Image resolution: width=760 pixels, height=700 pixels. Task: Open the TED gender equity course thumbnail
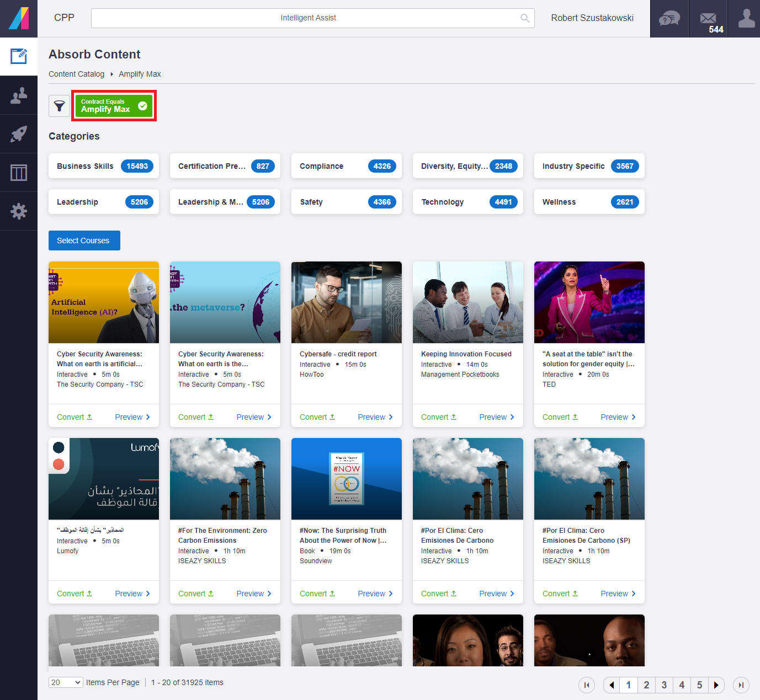pyautogui.click(x=589, y=302)
